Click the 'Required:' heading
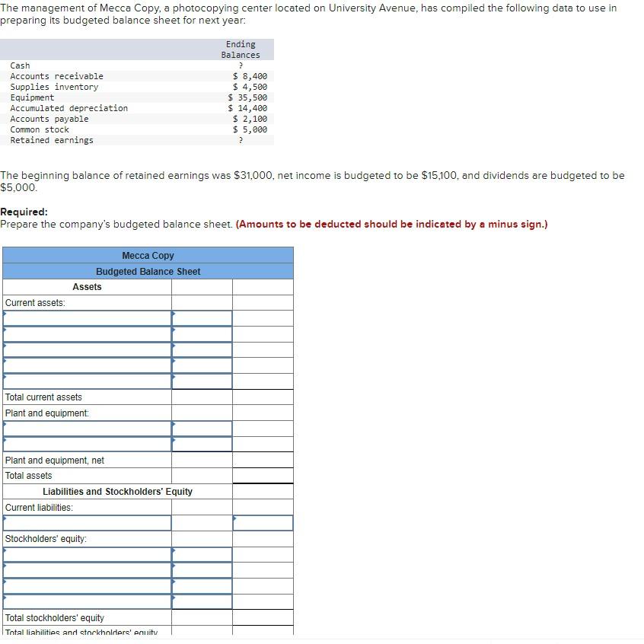Screen dimensions: 644x644 point(24,212)
